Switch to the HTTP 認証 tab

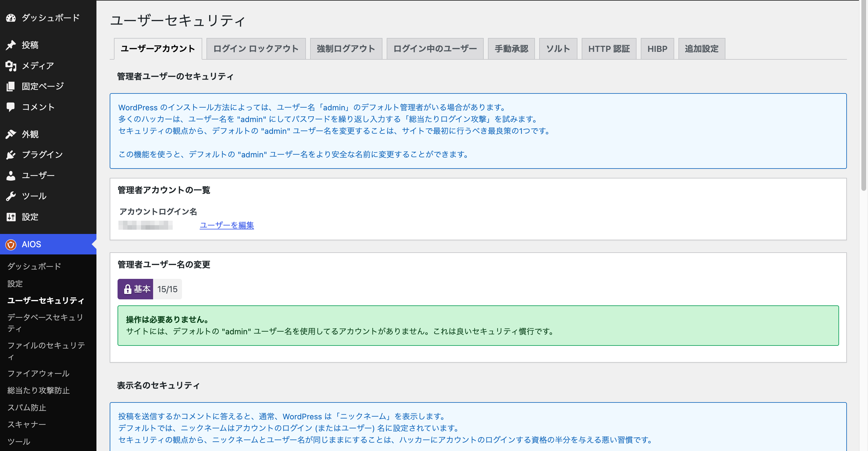click(609, 49)
